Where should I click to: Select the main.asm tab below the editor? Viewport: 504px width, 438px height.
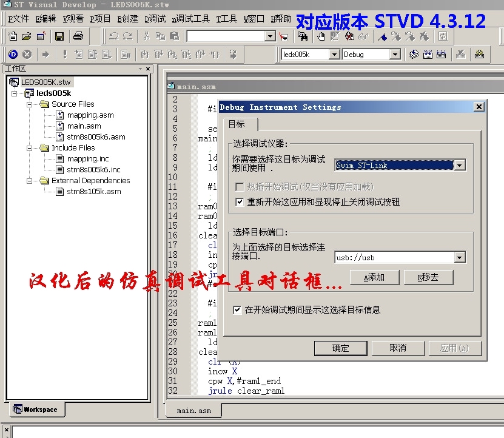tap(194, 411)
